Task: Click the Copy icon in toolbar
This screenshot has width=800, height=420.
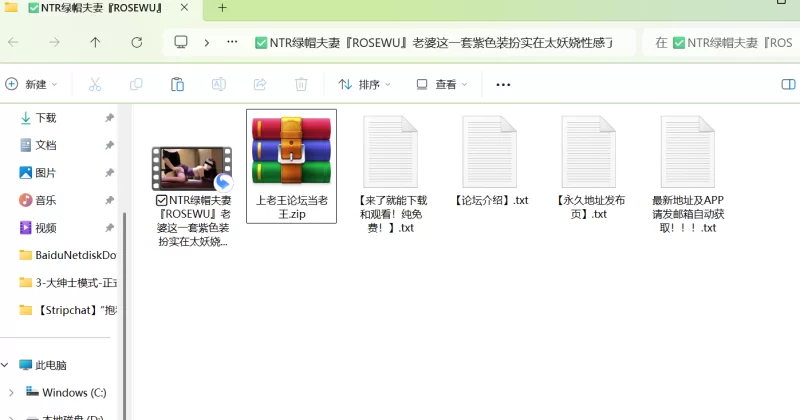Action: click(136, 84)
